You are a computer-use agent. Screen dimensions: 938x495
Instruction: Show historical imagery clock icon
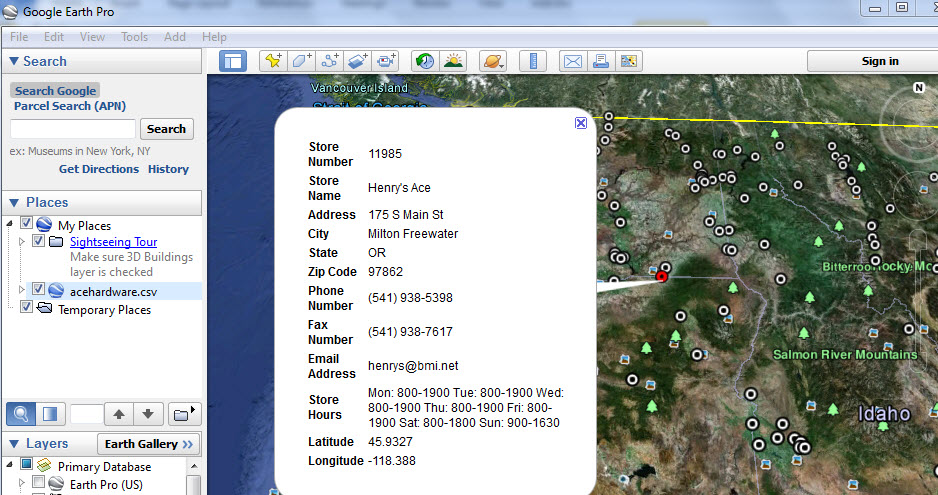[425, 61]
